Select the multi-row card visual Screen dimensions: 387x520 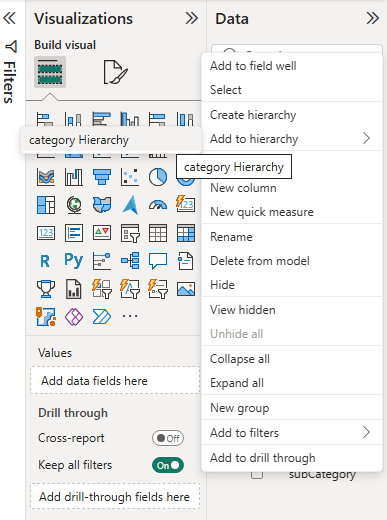pyautogui.click(x=74, y=233)
